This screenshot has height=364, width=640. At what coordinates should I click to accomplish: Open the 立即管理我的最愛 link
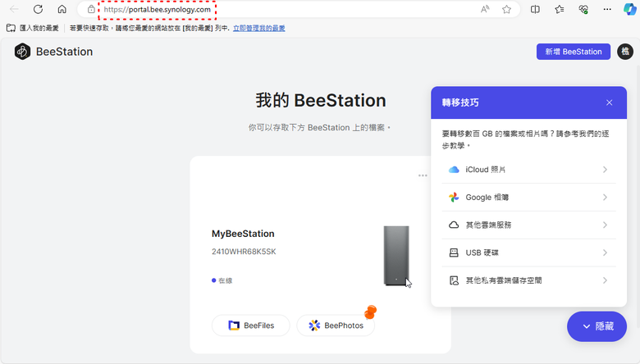coord(258,28)
